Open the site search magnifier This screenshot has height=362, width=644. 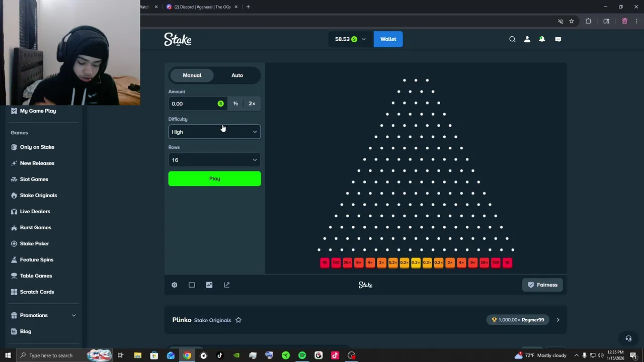pos(512,39)
